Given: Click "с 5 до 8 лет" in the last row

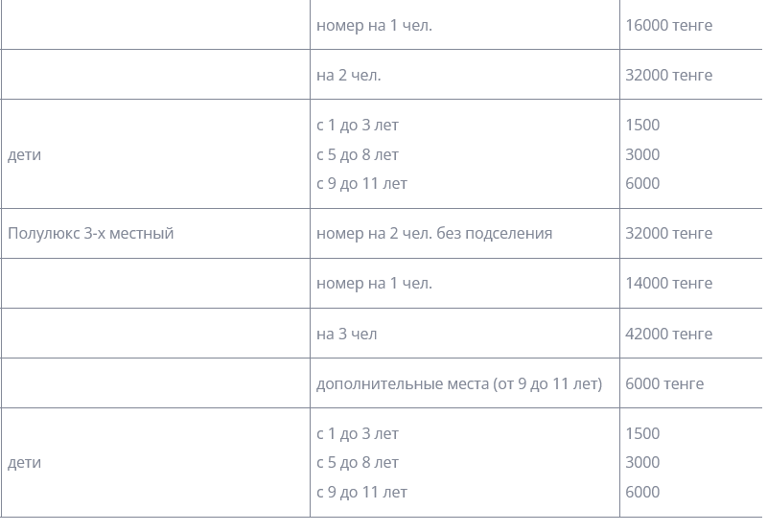Looking at the screenshot, I should [357, 462].
